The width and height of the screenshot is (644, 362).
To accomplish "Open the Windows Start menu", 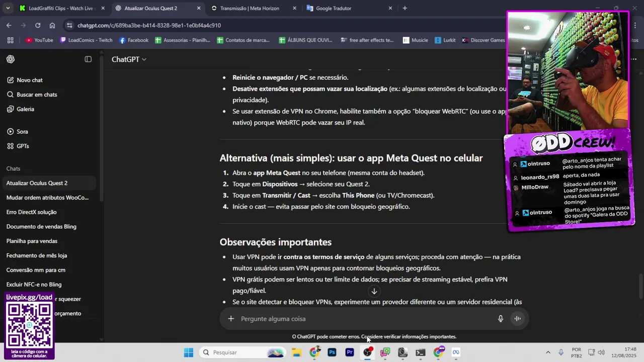I will (x=188, y=352).
